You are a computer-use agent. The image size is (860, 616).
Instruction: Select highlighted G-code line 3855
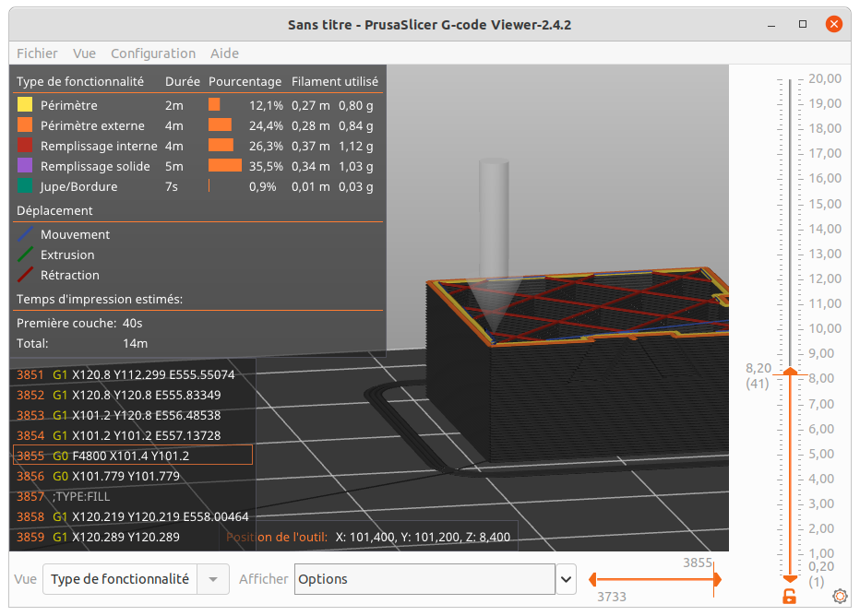[133, 455]
